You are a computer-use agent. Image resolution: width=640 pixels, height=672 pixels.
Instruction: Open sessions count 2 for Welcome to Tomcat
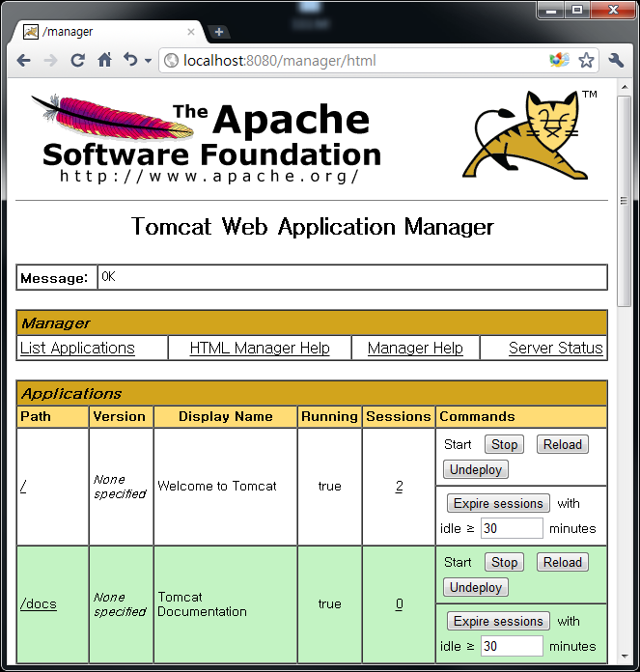(399, 486)
